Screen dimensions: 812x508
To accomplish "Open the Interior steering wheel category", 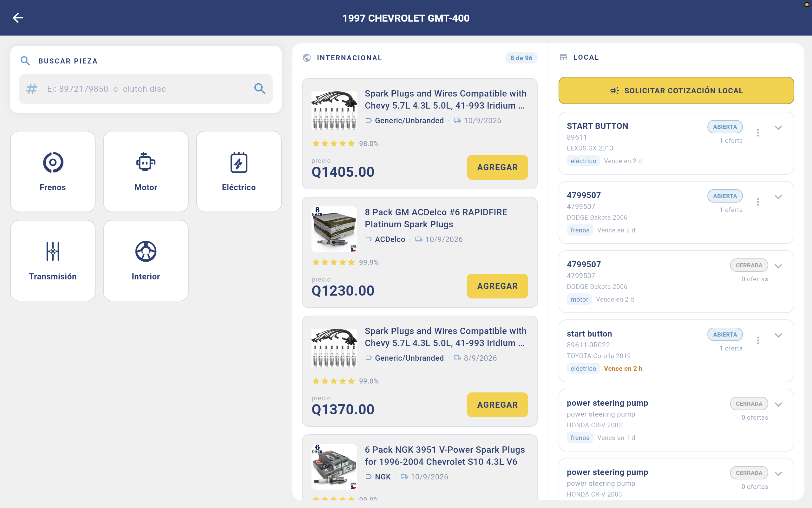I will [x=146, y=260].
